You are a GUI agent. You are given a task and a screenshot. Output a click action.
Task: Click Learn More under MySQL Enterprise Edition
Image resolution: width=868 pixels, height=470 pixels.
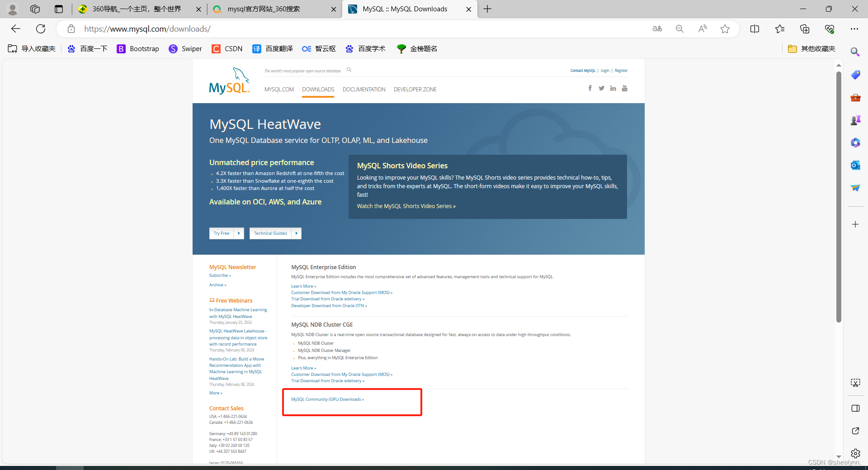tap(303, 286)
